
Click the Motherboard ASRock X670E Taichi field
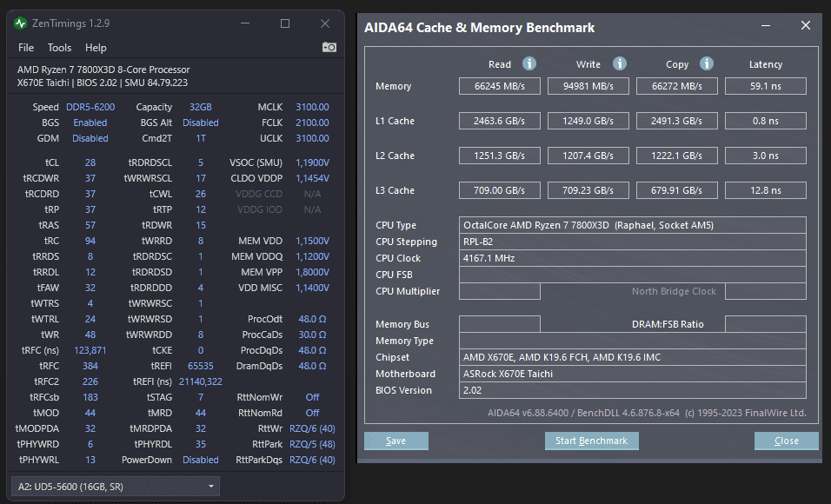[x=633, y=374]
